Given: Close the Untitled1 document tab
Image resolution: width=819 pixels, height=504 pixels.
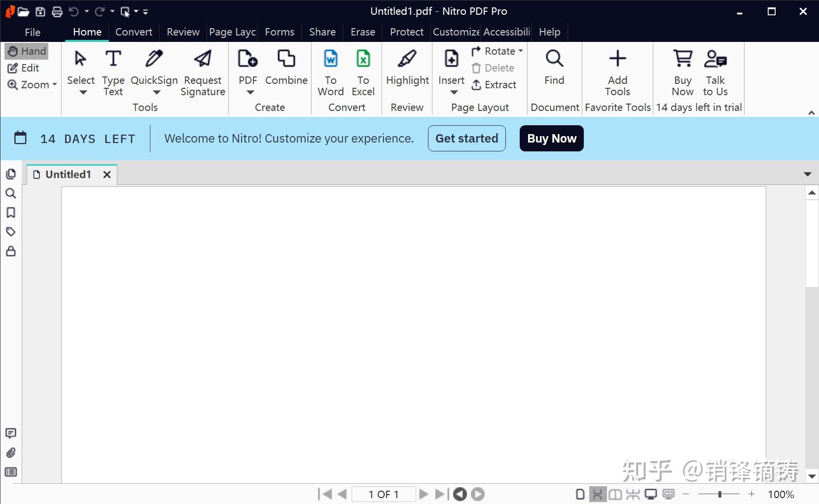Looking at the screenshot, I should click(x=107, y=175).
